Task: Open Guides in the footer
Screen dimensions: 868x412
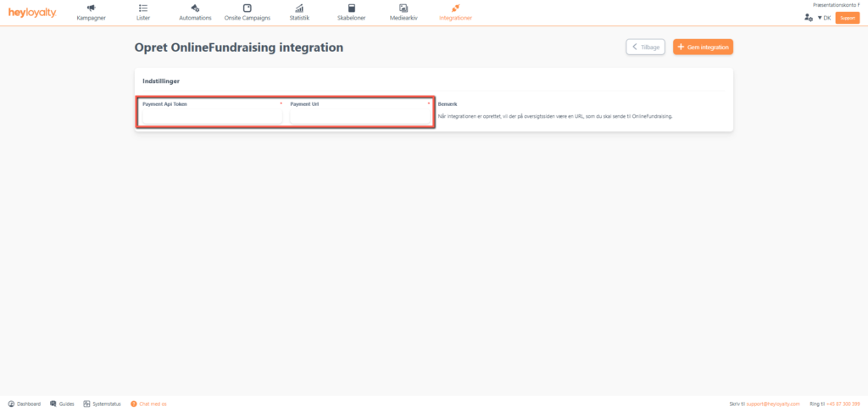Action: coord(63,404)
